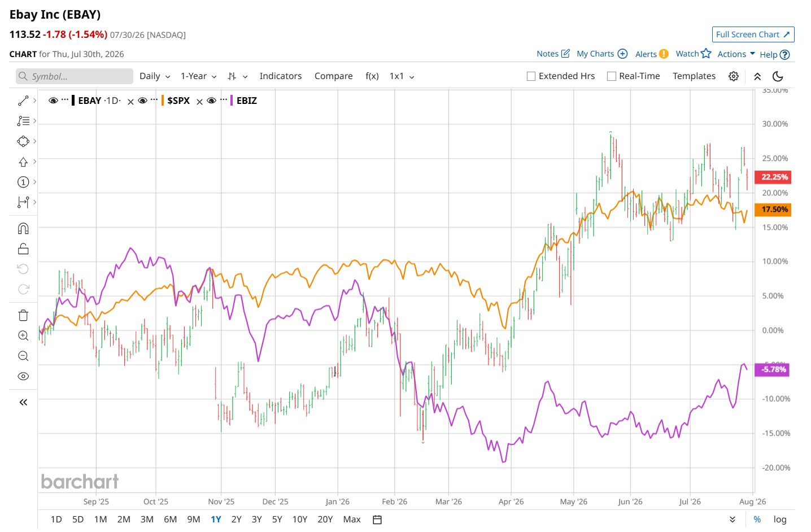The width and height of the screenshot is (811, 532).
Task: Open the 1x1 chart layout dropdown
Action: (402, 76)
